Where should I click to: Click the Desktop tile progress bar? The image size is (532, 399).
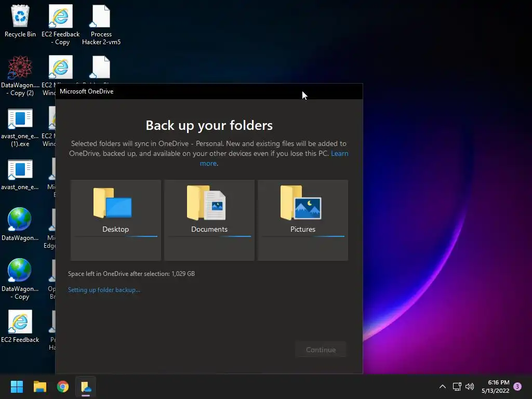coord(116,236)
